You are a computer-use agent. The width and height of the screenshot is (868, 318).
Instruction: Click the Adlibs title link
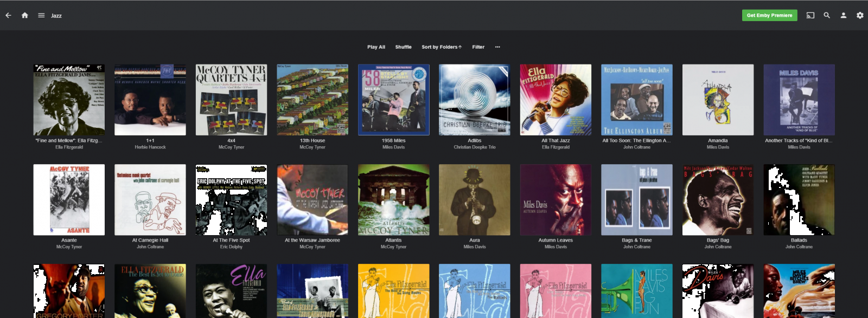pyautogui.click(x=475, y=140)
